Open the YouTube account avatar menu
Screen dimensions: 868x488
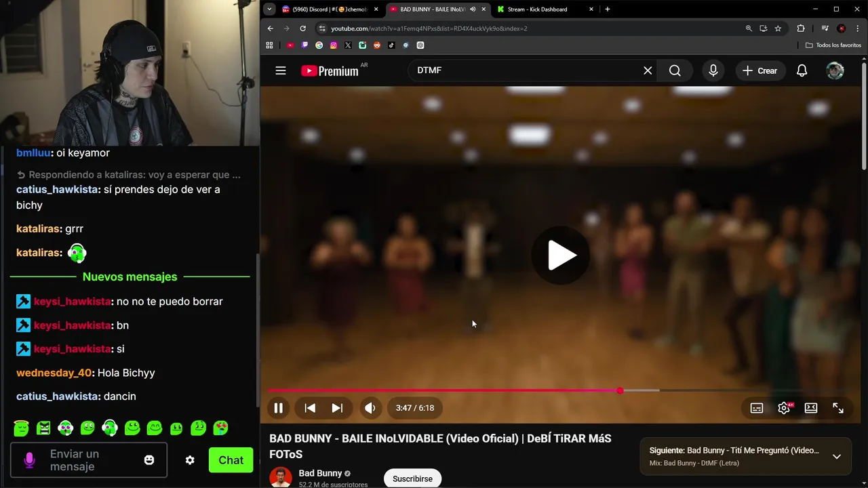tap(835, 70)
